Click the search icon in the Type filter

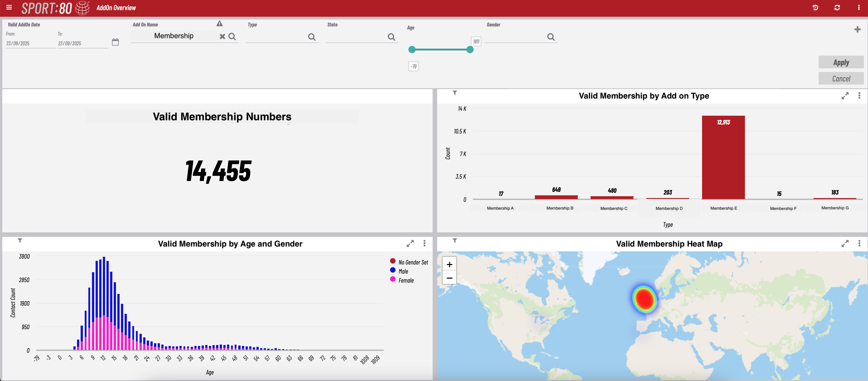pos(312,37)
